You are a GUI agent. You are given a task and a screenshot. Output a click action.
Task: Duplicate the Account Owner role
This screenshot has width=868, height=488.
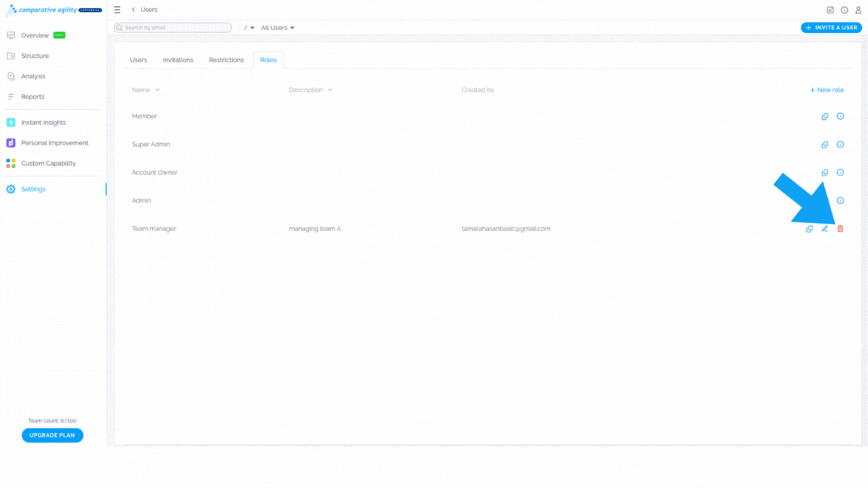coord(825,172)
